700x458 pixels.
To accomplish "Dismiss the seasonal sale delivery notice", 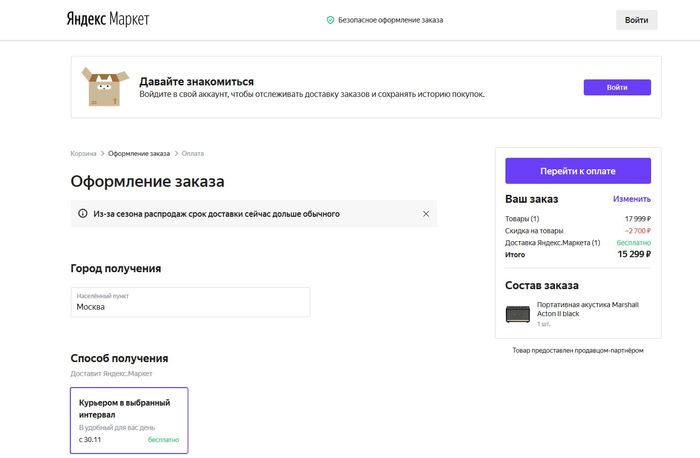I will click(x=425, y=213).
